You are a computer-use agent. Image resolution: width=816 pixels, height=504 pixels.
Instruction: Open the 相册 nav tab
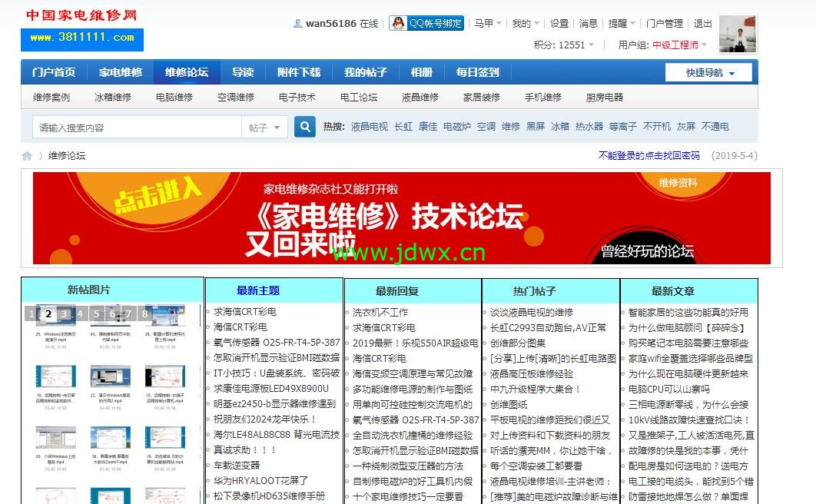(422, 72)
